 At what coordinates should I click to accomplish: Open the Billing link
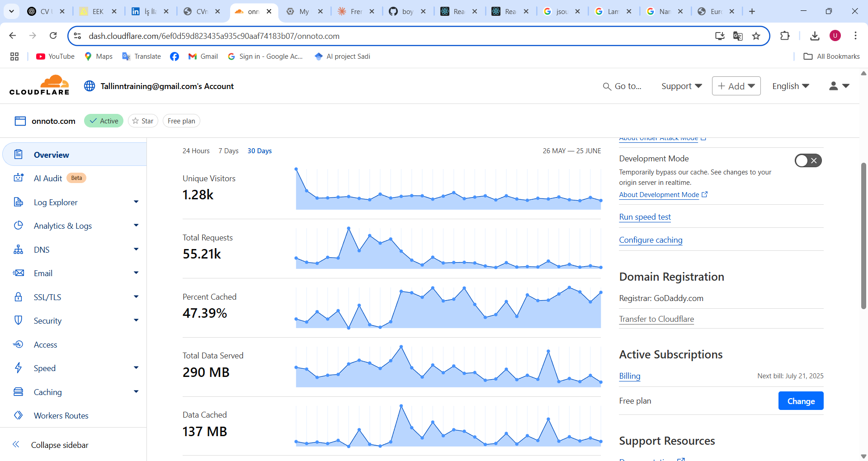pyautogui.click(x=629, y=376)
